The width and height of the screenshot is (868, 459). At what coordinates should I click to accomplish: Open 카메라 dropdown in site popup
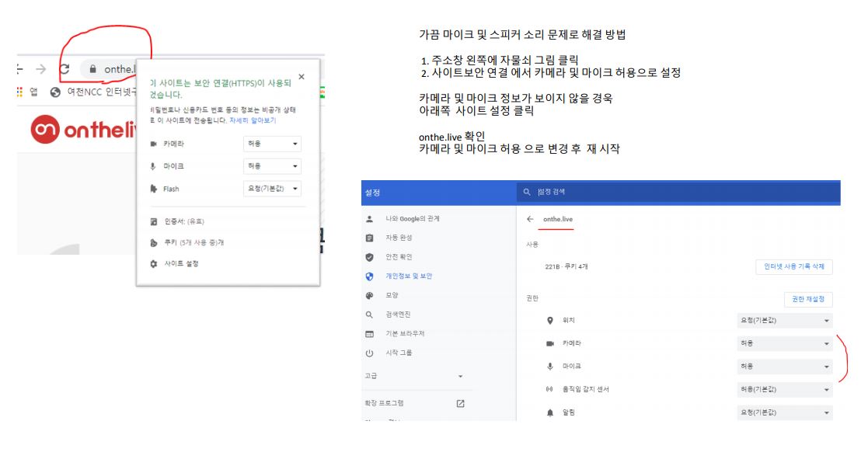[272, 144]
